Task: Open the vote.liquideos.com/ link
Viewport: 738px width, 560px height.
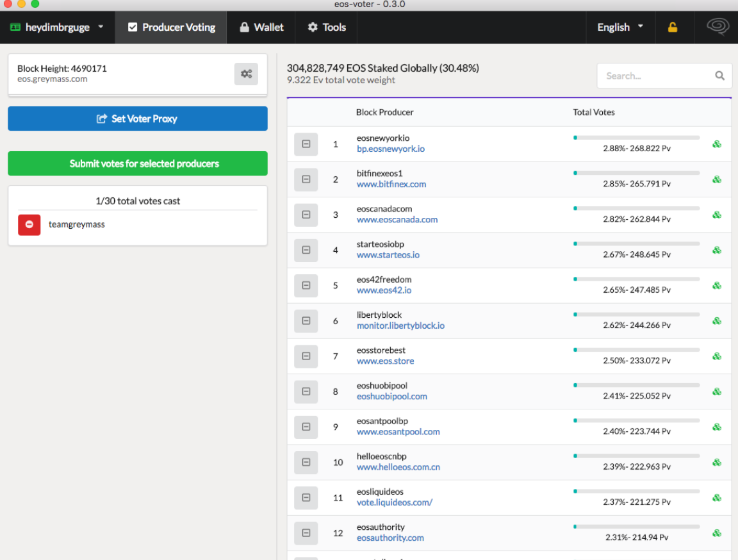Action: [395, 502]
